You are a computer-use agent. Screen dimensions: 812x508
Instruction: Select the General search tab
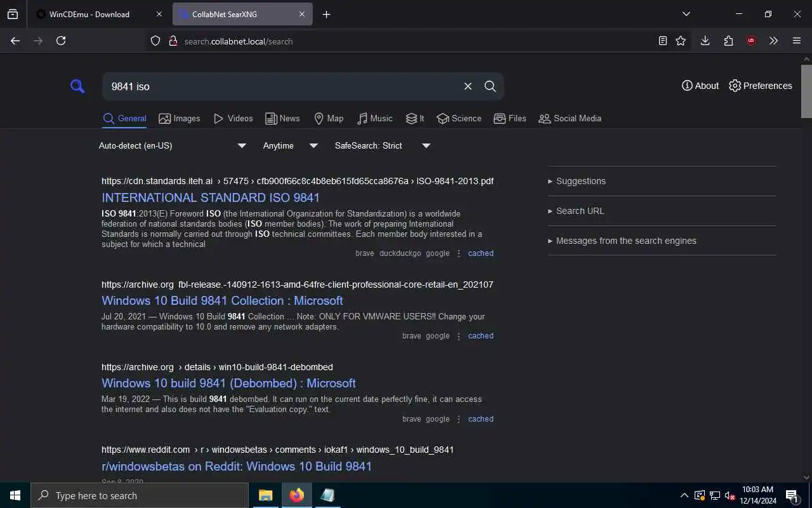click(125, 119)
